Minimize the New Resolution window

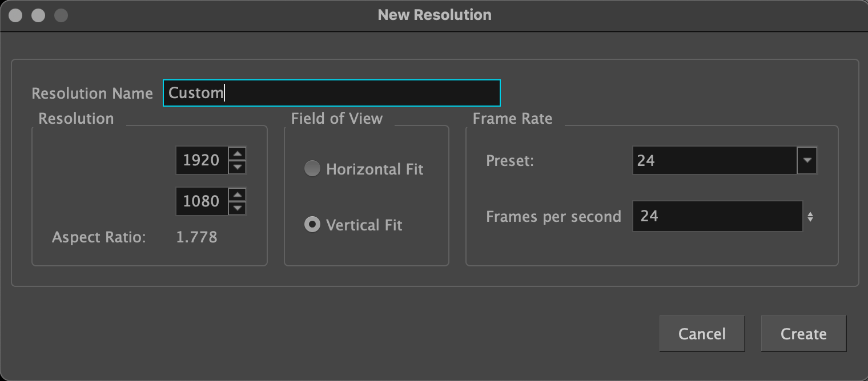click(38, 15)
